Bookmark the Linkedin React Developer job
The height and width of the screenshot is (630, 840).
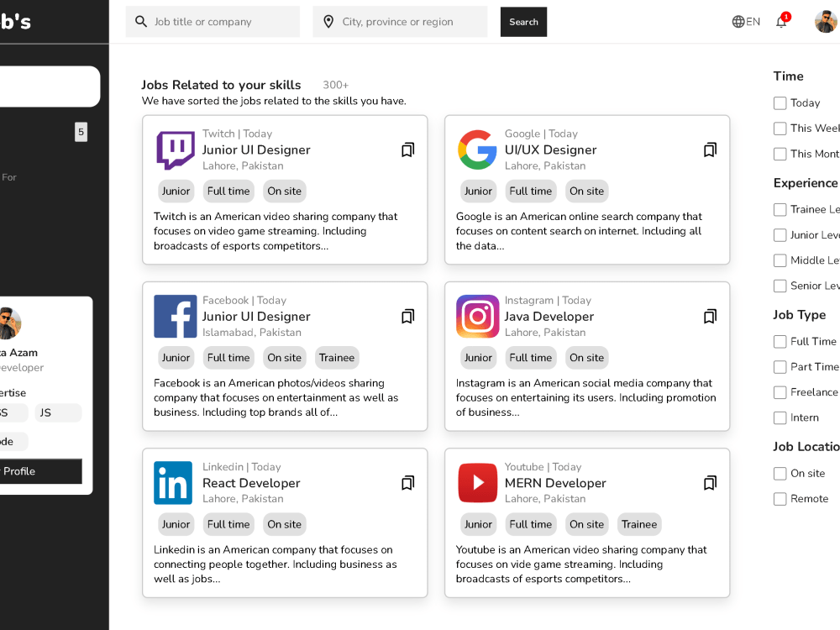(407, 483)
